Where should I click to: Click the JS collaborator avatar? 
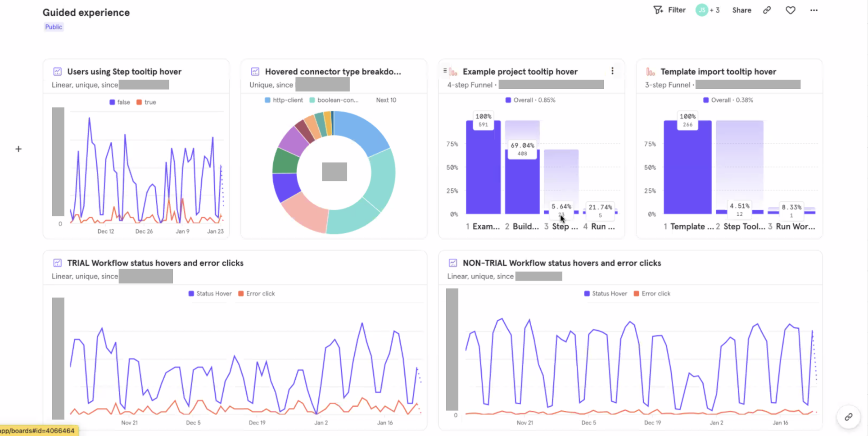[x=701, y=9]
